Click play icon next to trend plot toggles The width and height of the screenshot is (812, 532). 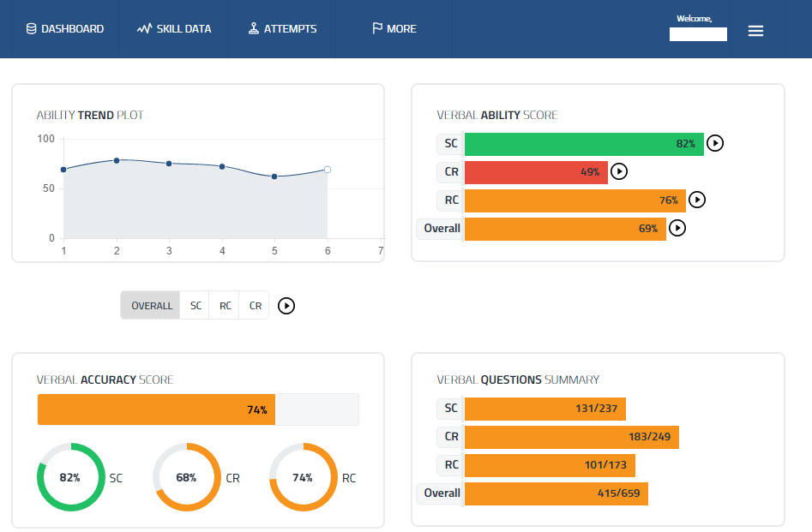tap(286, 306)
